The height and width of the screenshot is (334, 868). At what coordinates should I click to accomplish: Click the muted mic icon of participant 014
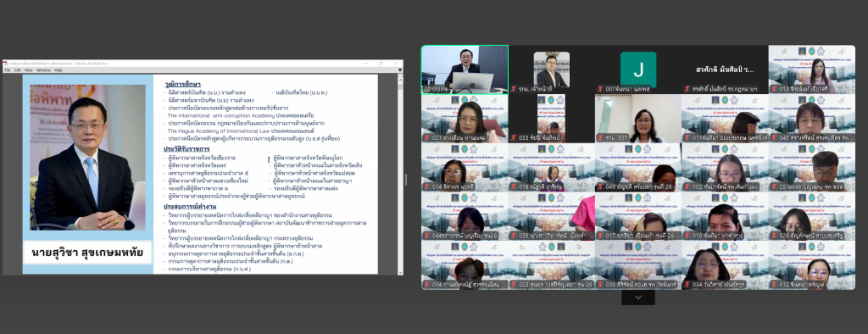427,186
